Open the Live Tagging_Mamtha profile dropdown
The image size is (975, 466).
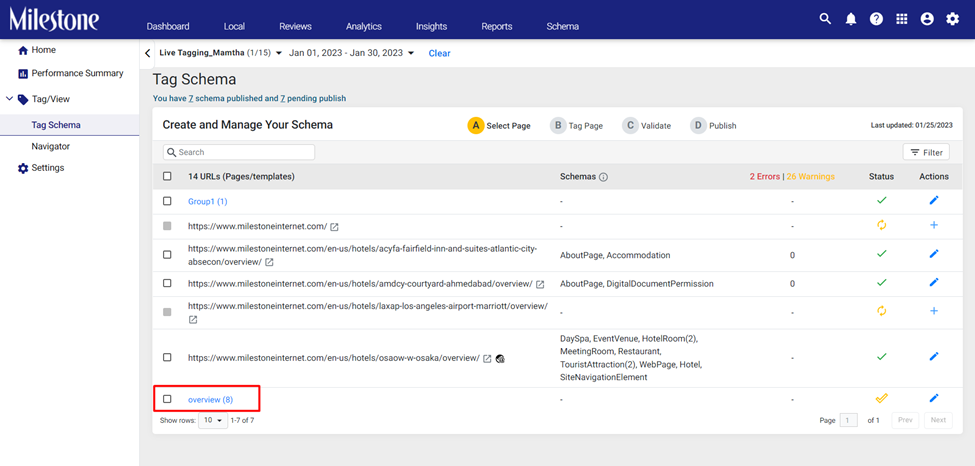[x=221, y=53]
